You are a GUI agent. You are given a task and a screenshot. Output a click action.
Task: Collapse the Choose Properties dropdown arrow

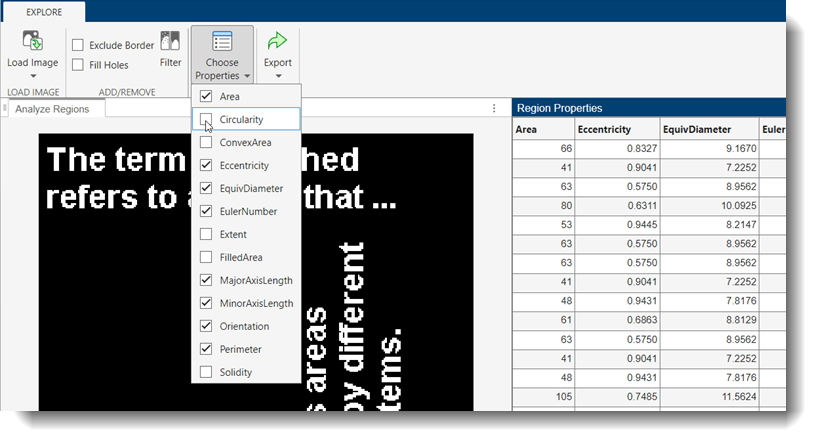click(247, 76)
